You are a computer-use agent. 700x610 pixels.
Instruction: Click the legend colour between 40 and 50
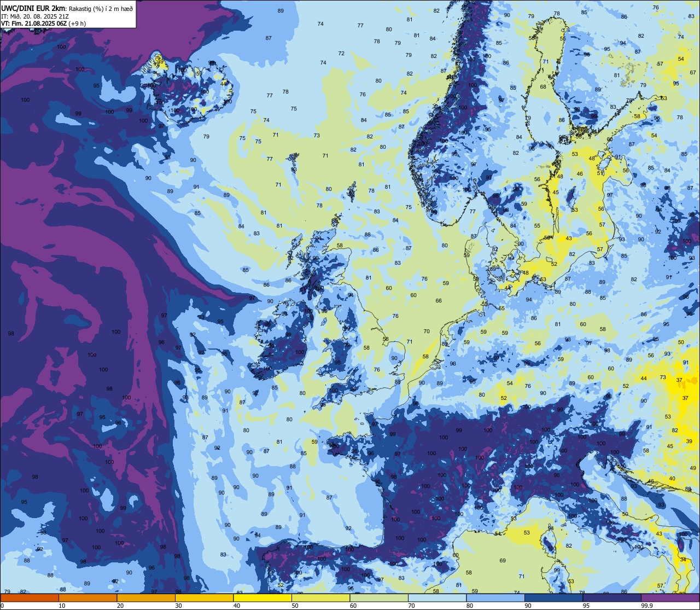point(262,598)
